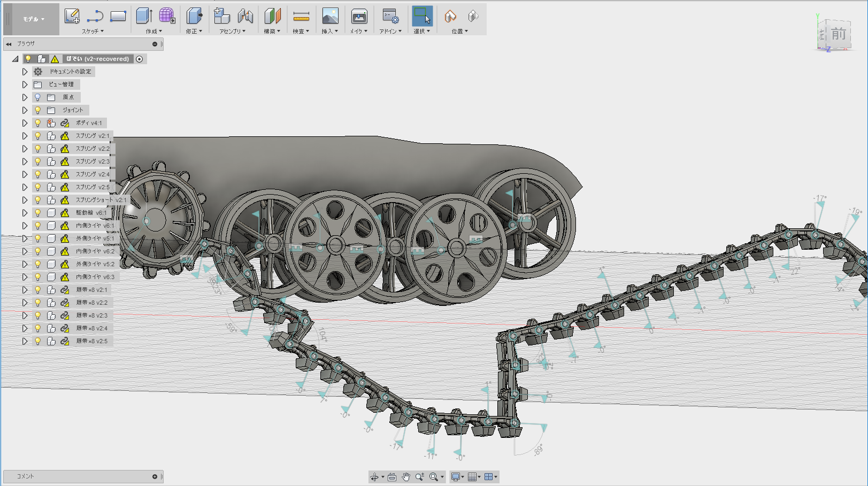This screenshot has height=486, width=868.
Task: Open the モデル workspace dropdown
Action: [33, 19]
